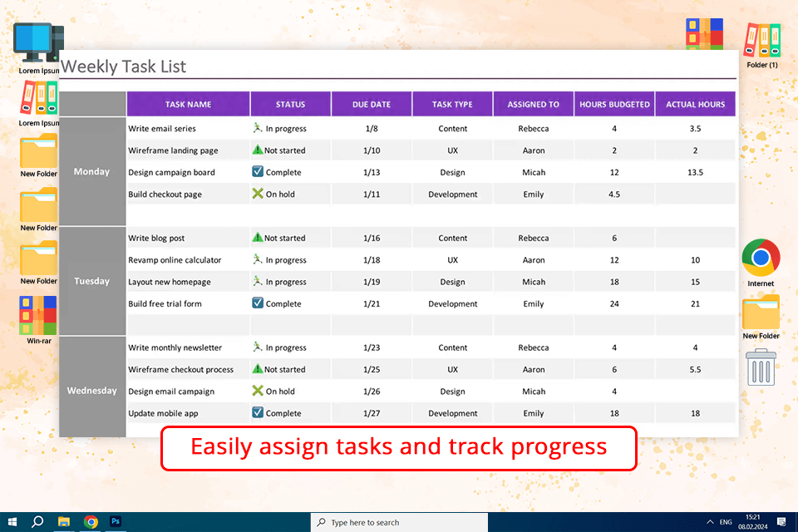The image size is (798, 532).
Task: Launch Chrome from the taskbar
Action: 91,522
